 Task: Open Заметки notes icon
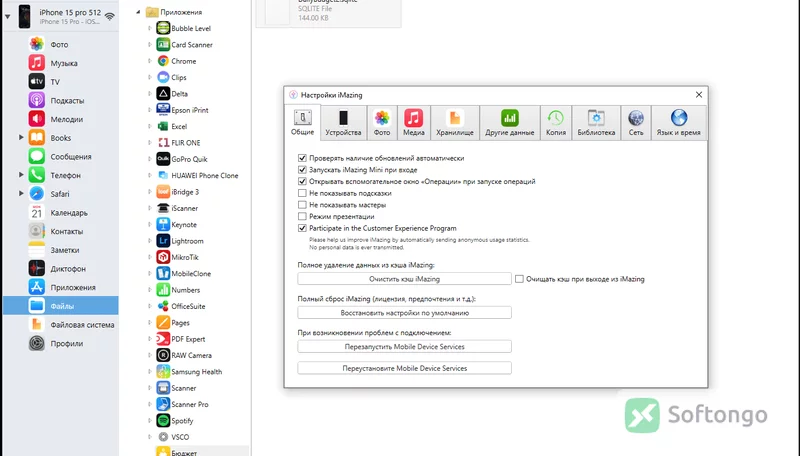(x=36, y=250)
